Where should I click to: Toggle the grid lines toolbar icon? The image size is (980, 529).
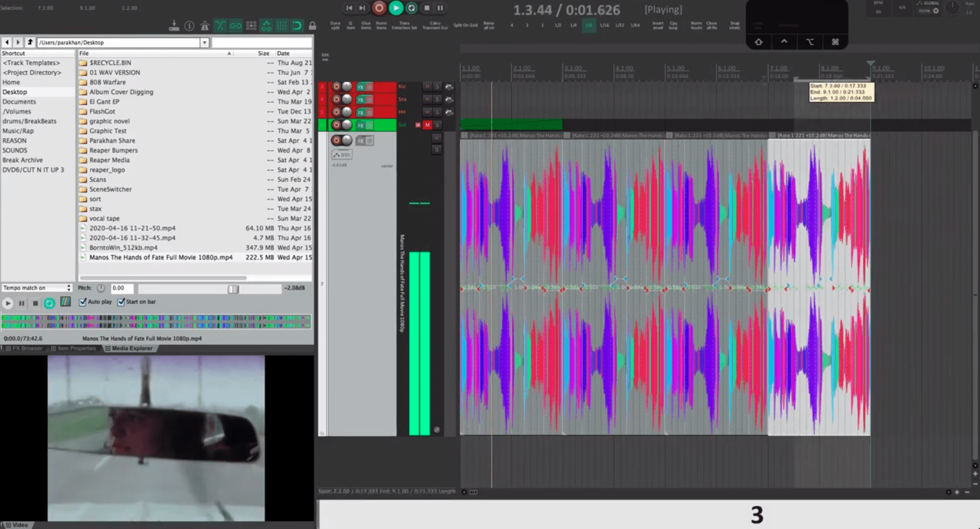click(282, 26)
